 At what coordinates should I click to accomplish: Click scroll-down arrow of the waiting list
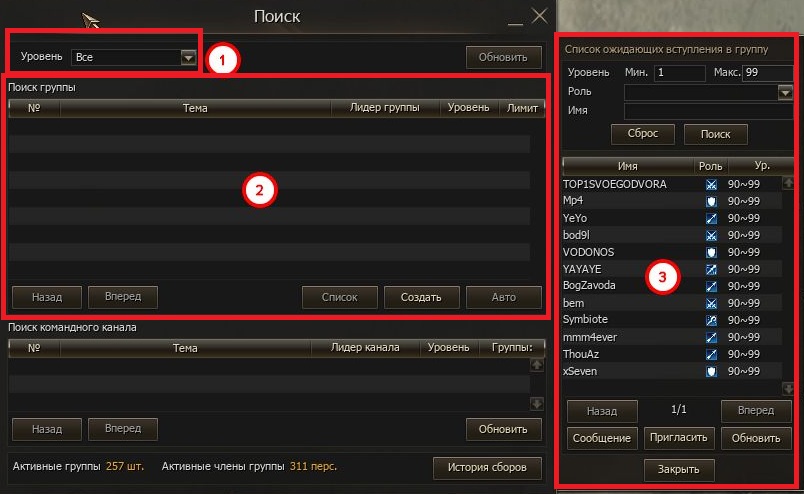pos(787,388)
